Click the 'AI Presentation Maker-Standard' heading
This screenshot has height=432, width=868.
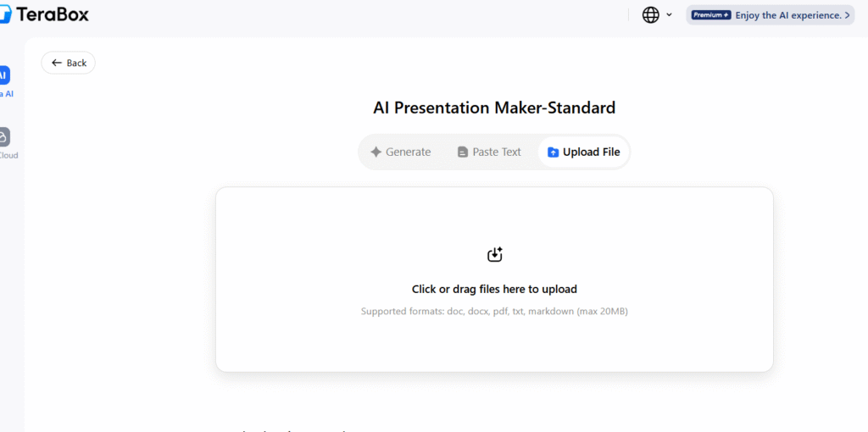tap(494, 108)
